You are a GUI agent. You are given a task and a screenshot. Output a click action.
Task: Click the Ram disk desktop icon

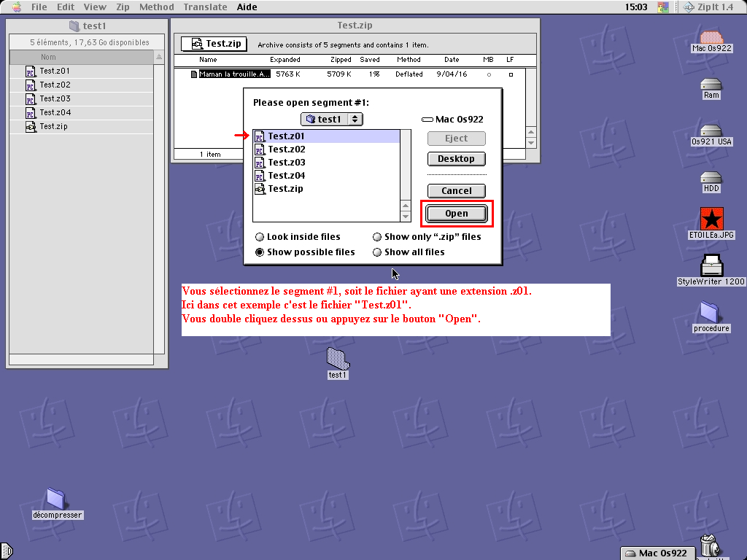click(711, 85)
